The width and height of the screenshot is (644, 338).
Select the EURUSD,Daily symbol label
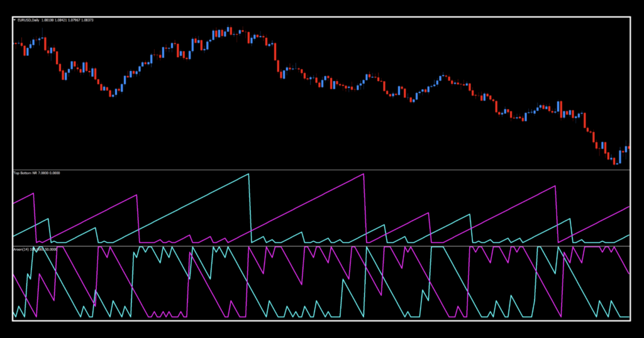(x=30, y=20)
